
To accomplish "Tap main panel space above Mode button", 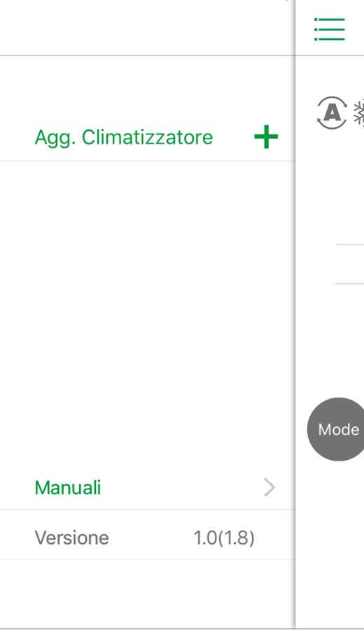I will pyautogui.click(x=330, y=342).
